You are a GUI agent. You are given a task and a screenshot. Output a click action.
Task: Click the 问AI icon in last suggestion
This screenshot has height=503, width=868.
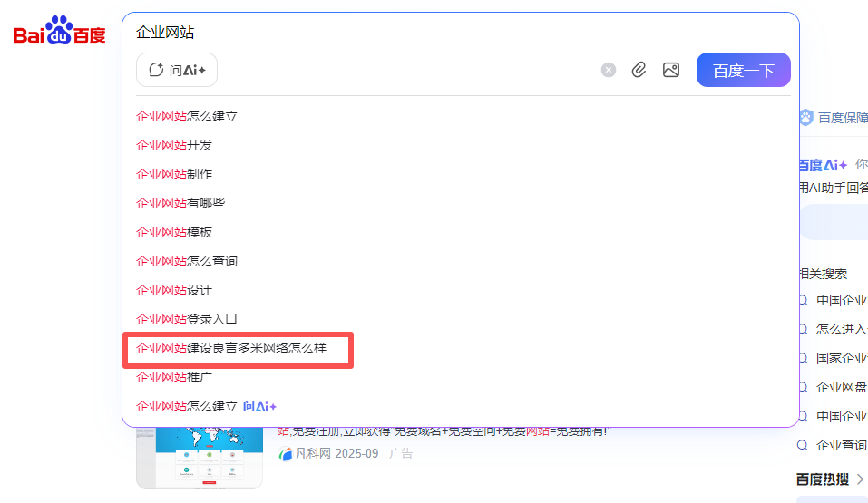tap(259, 406)
